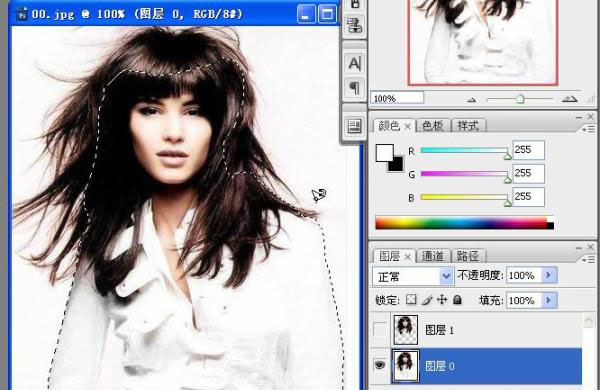Close the color panel group
The image size is (600, 390).
tap(590, 116)
